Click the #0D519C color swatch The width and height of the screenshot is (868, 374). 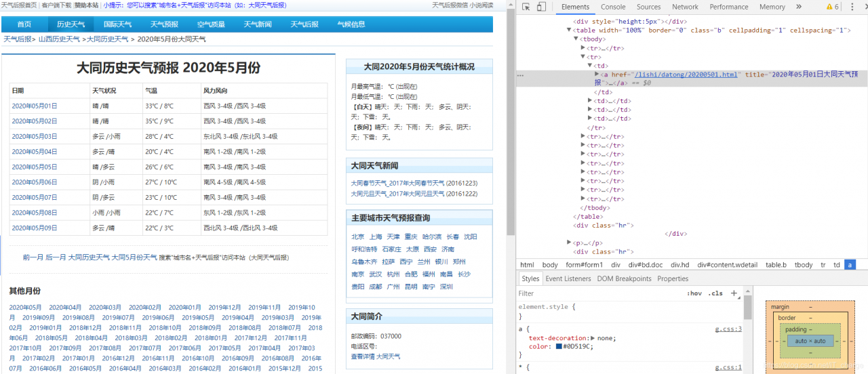[559, 347]
